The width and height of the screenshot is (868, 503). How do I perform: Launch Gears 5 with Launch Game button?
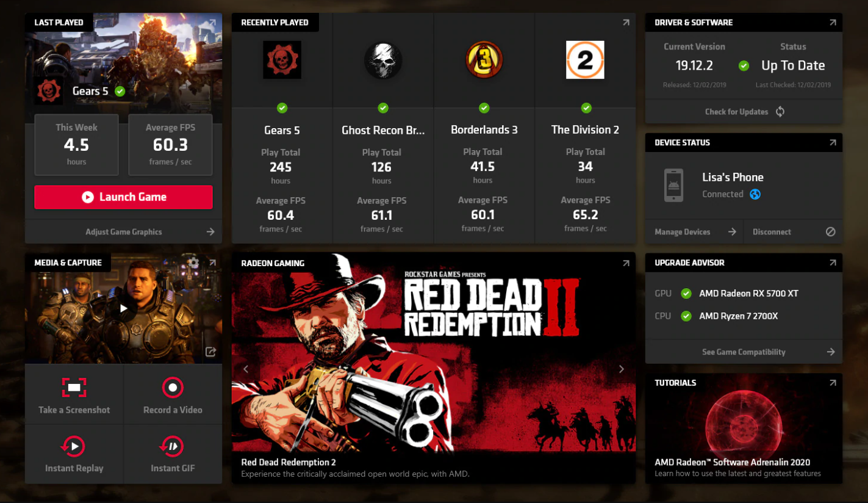123,197
